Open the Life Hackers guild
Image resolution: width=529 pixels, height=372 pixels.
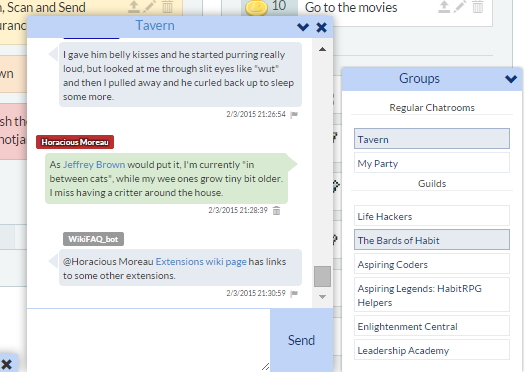tap(431, 216)
